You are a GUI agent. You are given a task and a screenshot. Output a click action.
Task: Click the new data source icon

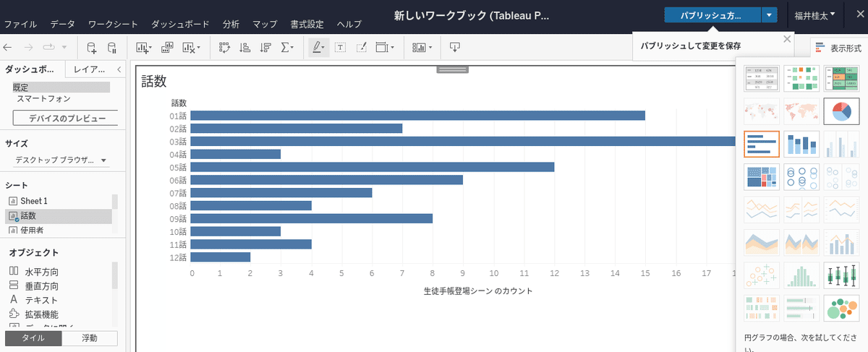pyautogui.click(x=91, y=48)
